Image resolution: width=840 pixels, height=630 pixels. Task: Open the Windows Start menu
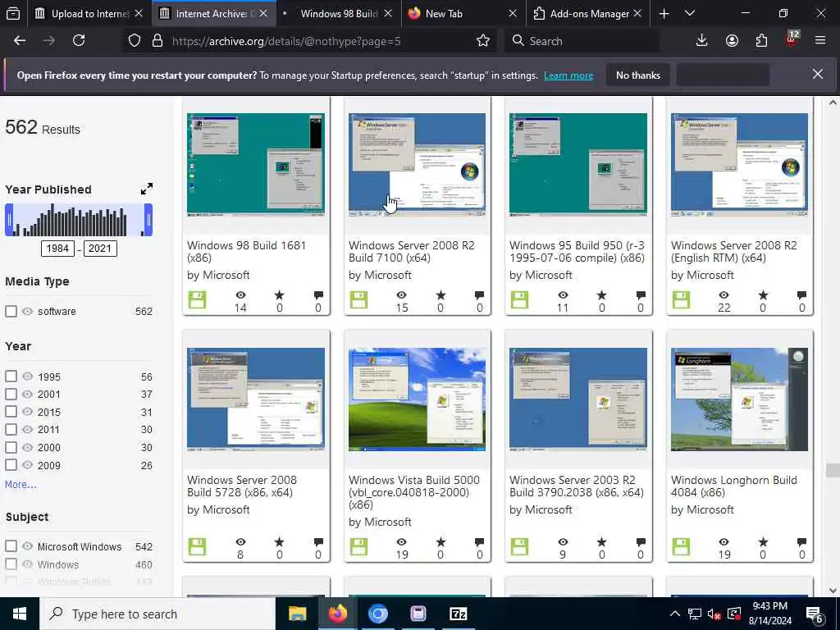(x=20, y=614)
